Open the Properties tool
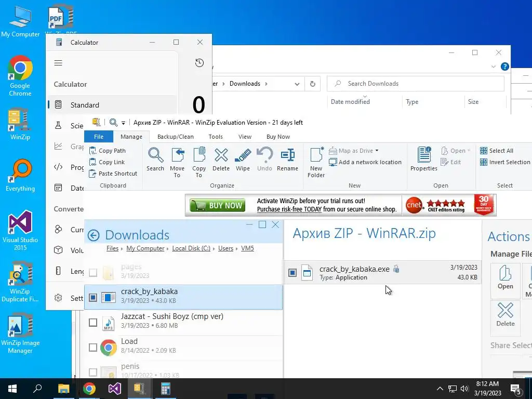This screenshot has width=532, height=399. (x=424, y=159)
